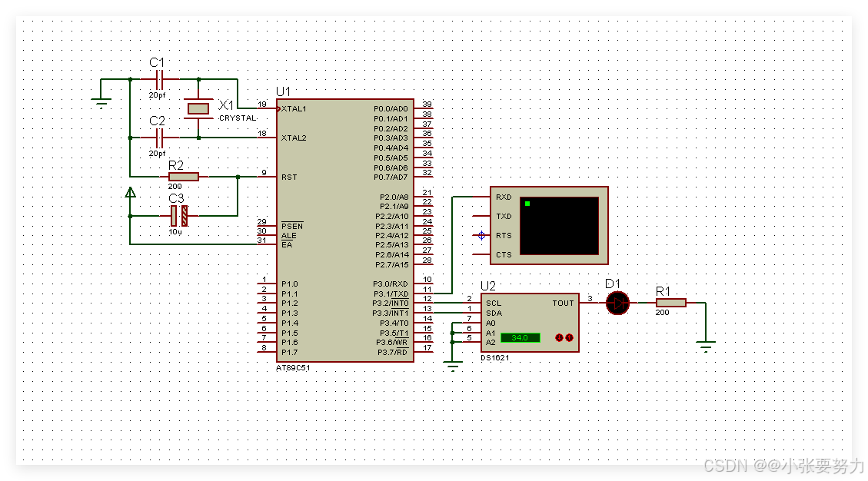The height and width of the screenshot is (481, 868).
Task: Click the P1.0 pin label
Action: [x=289, y=284]
